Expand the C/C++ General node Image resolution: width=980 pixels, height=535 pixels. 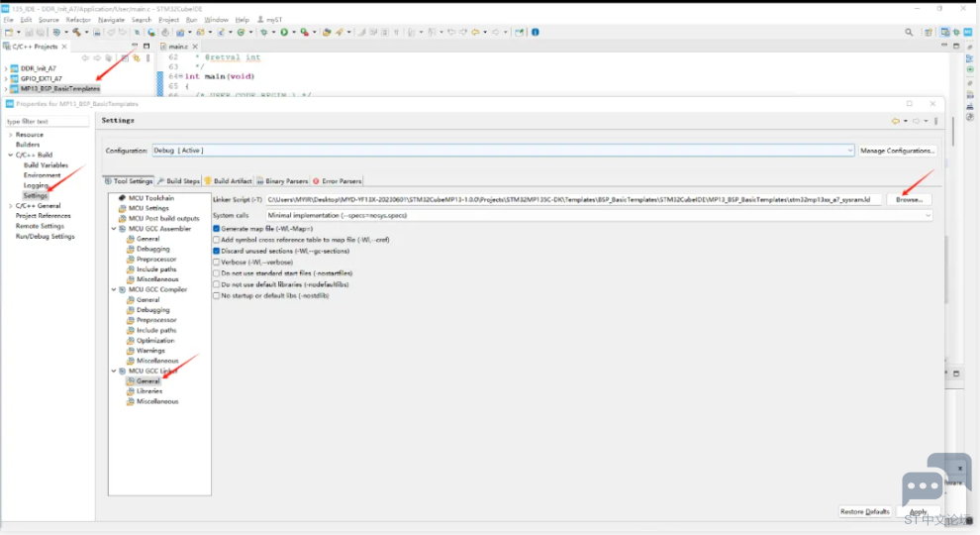(10, 205)
